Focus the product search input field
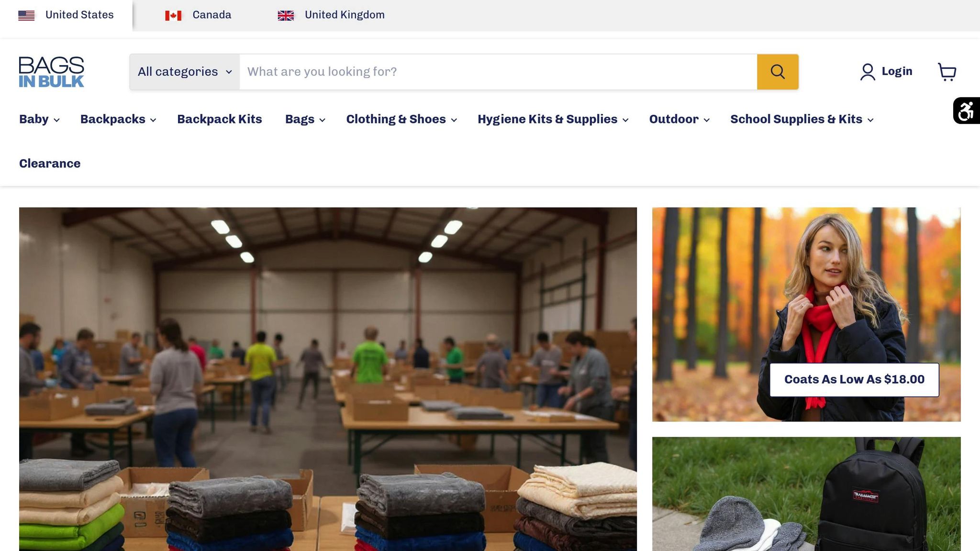Viewport: 980px width, 551px height. pos(498,72)
